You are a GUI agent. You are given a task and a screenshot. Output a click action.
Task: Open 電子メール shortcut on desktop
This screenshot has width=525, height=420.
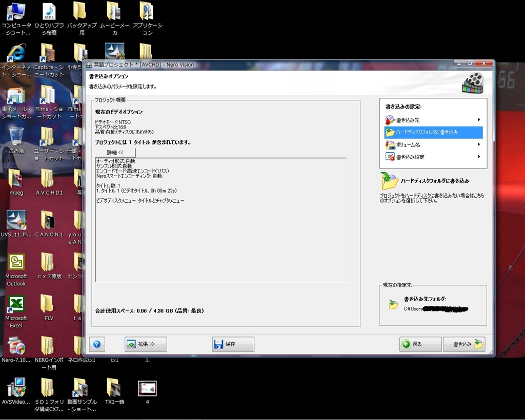(16, 102)
